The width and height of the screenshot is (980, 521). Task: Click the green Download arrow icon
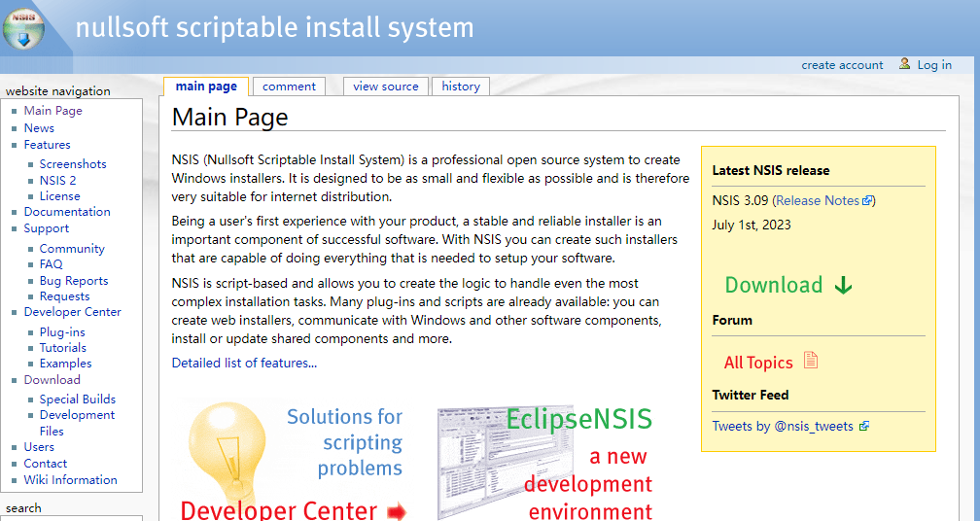click(x=843, y=286)
